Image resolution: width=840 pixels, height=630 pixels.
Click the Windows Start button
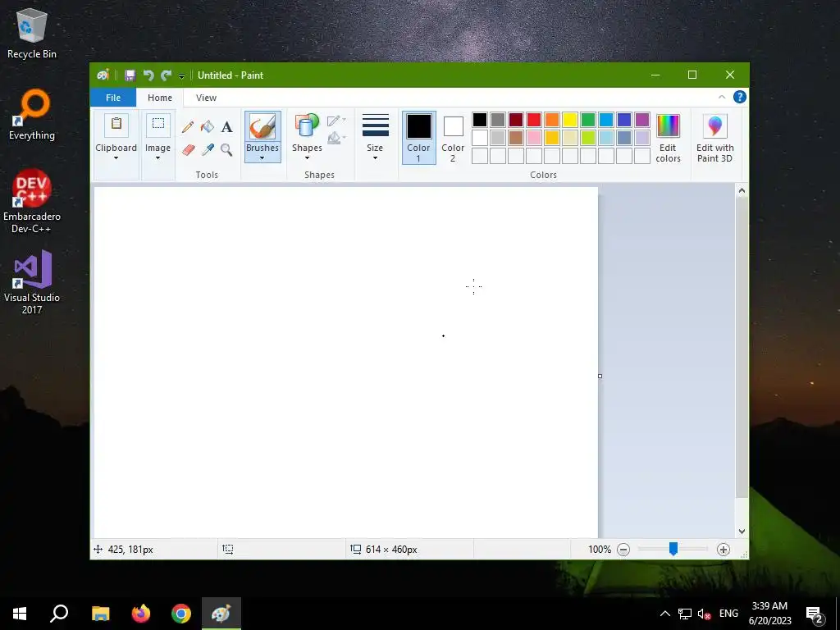[x=20, y=614]
